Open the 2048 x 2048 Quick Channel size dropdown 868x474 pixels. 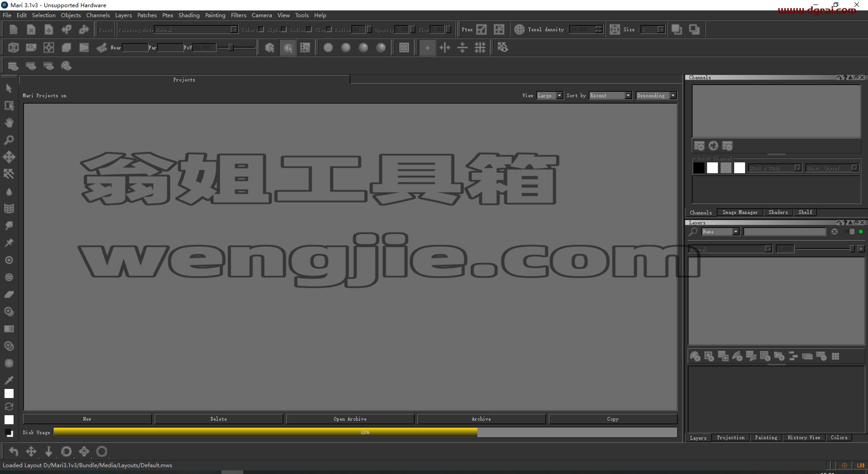coord(774,168)
